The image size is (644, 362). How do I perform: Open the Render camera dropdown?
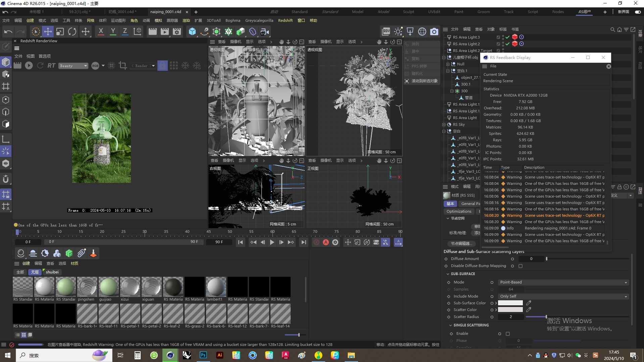click(x=143, y=66)
